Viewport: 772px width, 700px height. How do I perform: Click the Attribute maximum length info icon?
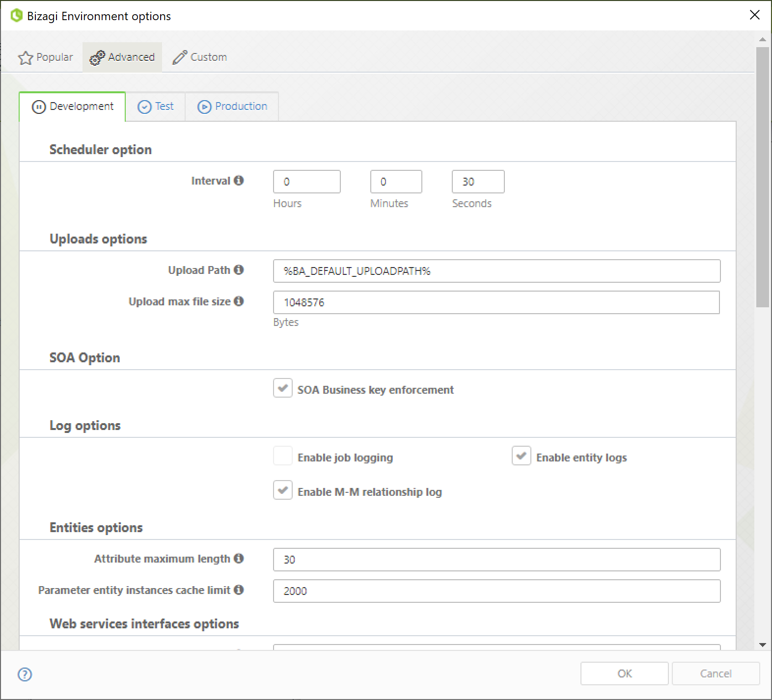[x=239, y=558]
